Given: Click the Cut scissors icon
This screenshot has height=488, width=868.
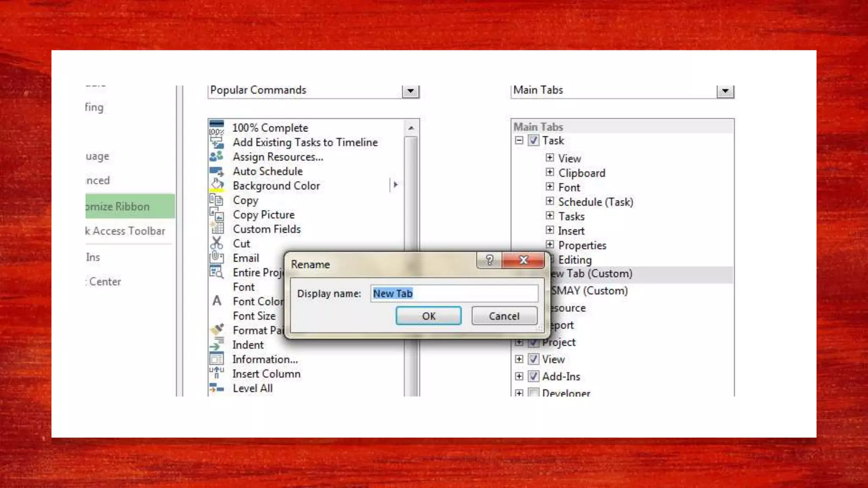Looking at the screenshot, I should point(217,243).
